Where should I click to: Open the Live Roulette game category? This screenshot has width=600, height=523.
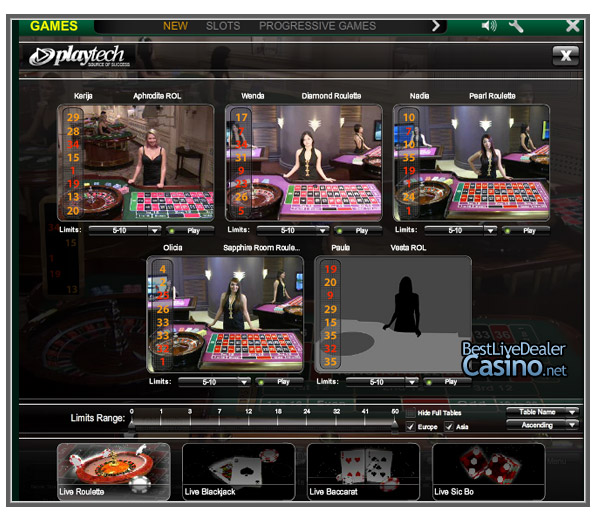point(114,471)
